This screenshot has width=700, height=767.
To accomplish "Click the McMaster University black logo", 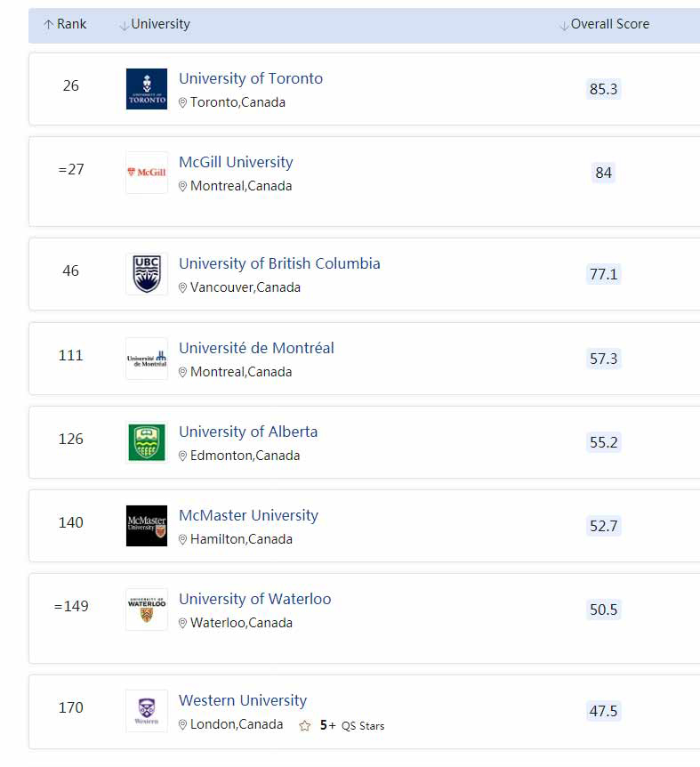I will click(x=147, y=526).
